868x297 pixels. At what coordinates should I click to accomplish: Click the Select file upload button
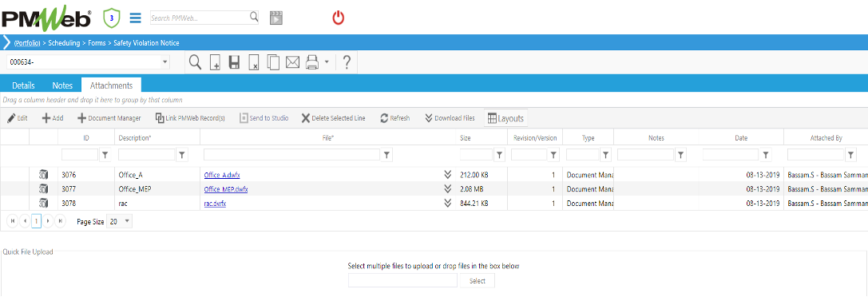478,281
